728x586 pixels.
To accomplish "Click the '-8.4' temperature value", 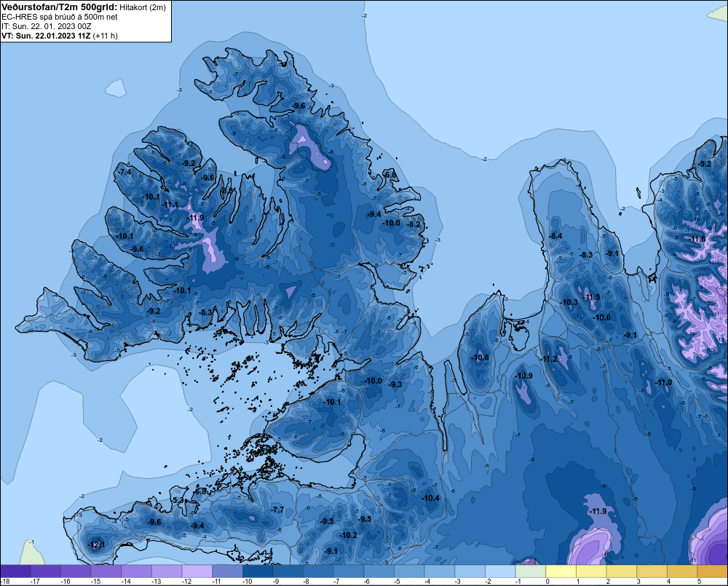I will pyautogui.click(x=555, y=236).
